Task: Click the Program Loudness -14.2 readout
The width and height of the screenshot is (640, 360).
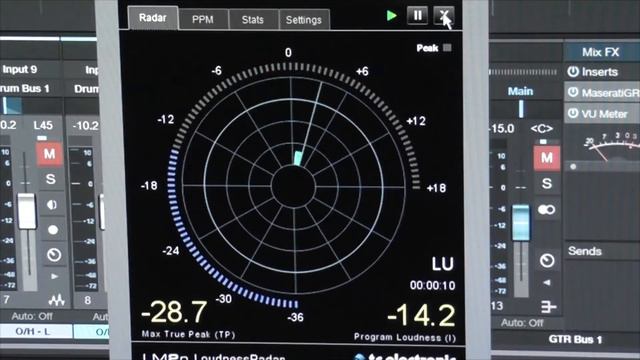Action: pos(421,315)
